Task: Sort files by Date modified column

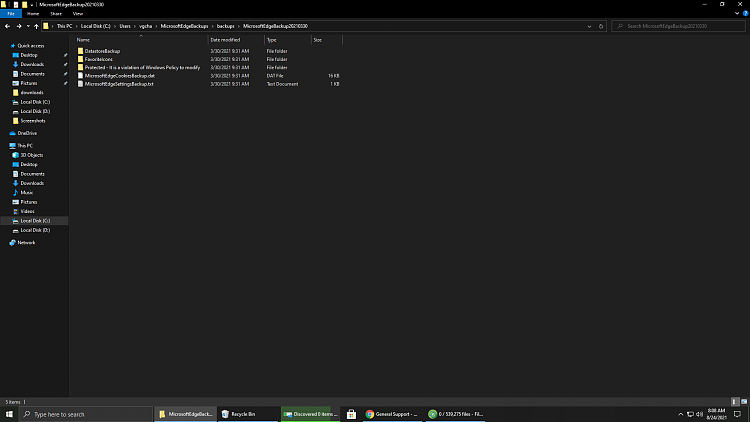Action: (x=225, y=40)
